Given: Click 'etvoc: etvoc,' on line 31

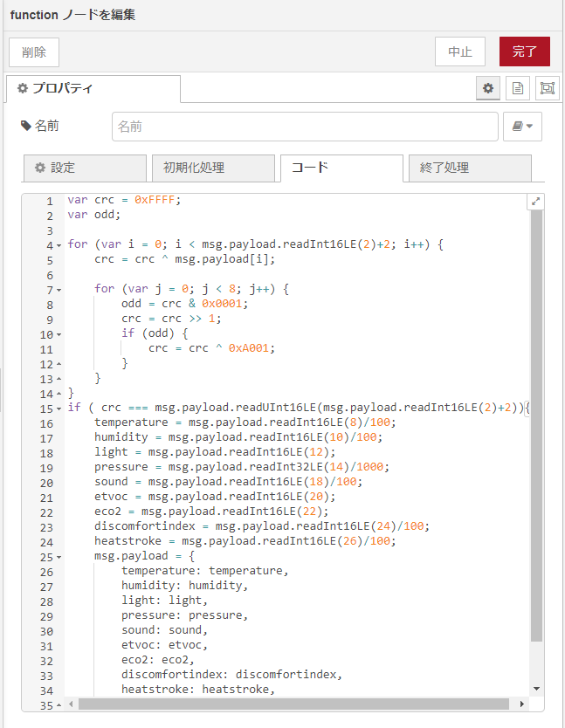Looking at the screenshot, I should pos(164,645).
